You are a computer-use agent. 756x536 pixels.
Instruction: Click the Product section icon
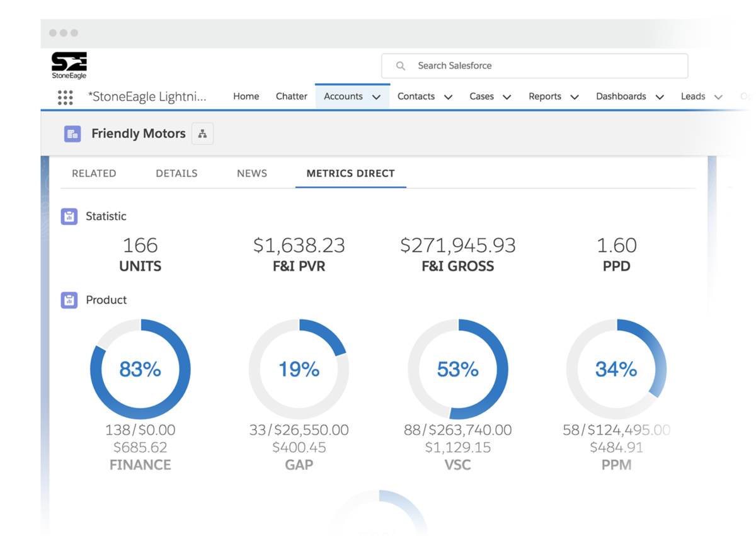click(69, 300)
